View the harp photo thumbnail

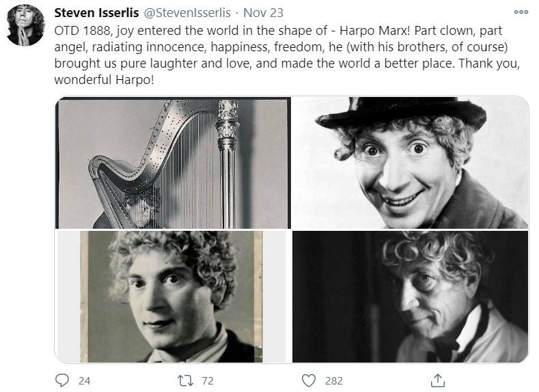(172, 163)
